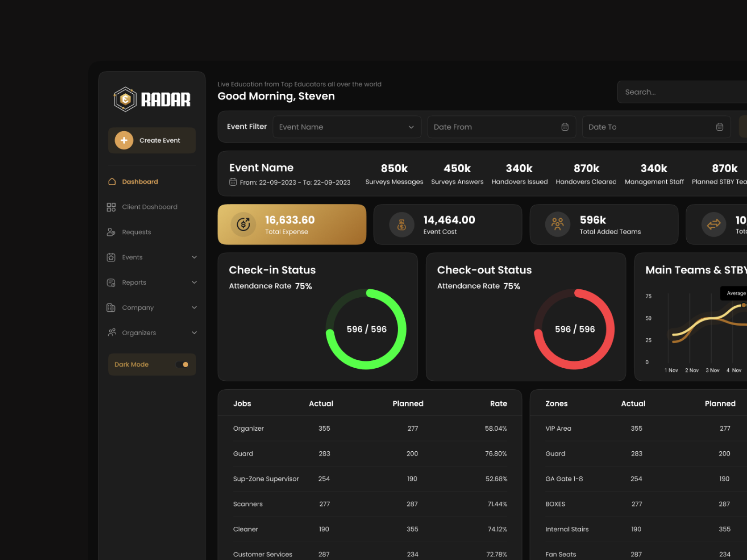Image resolution: width=747 pixels, height=560 pixels.
Task: Click the Total Added Teams group icon
Action: [557, 224]
